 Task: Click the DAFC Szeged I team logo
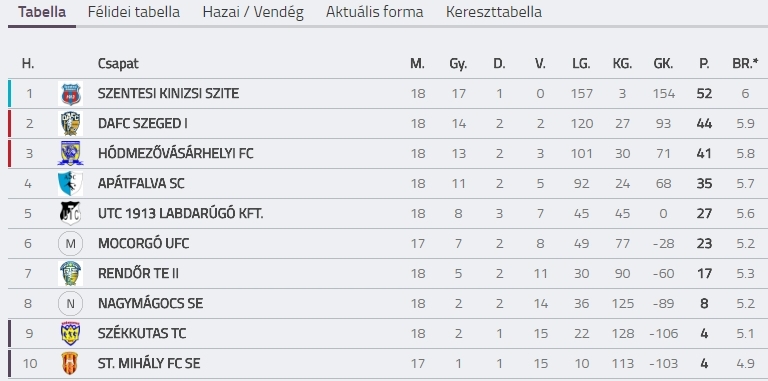70,123
